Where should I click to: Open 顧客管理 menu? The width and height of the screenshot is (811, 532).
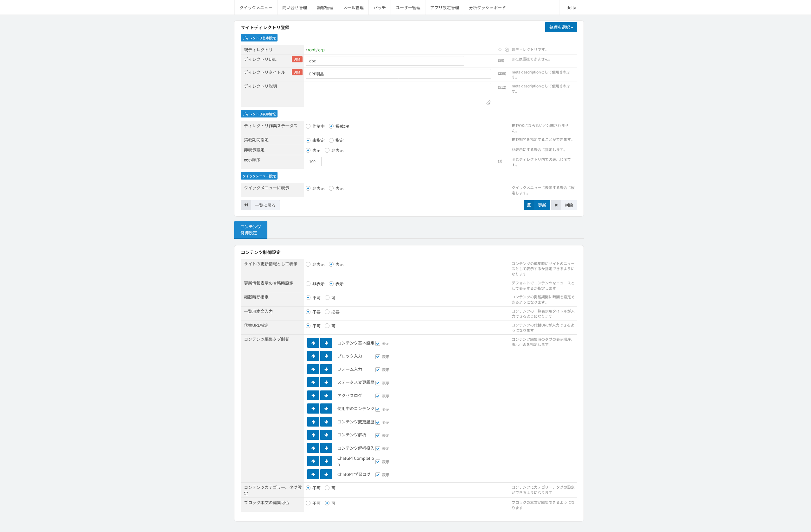coord(325,8)
